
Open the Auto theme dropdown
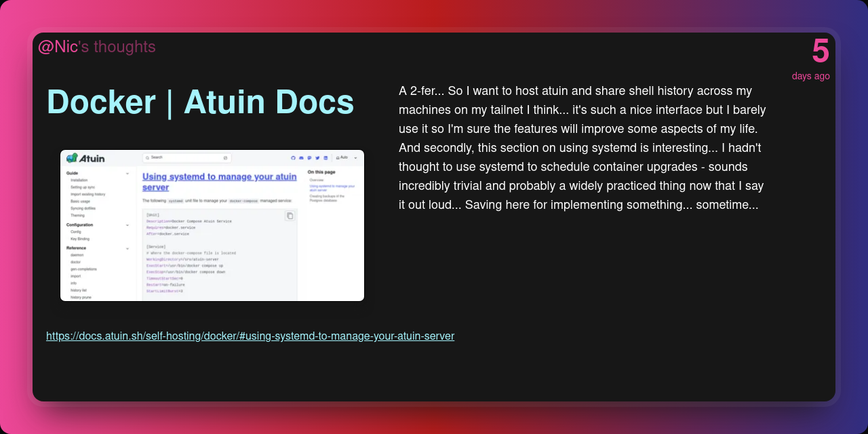[x=346, y=157]
